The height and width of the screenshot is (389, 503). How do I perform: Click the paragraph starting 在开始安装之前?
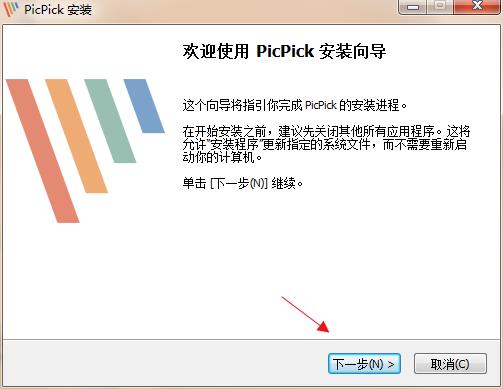pos(326,144)
